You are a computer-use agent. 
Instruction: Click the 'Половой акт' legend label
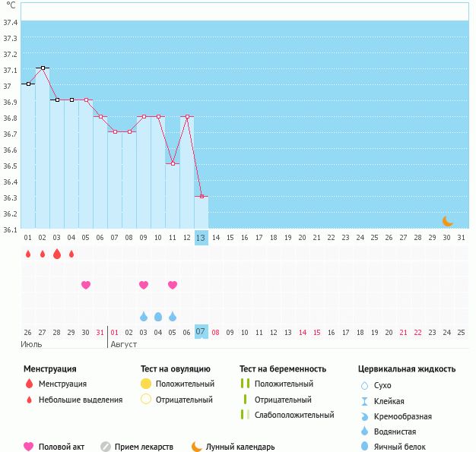pos(65,447)
